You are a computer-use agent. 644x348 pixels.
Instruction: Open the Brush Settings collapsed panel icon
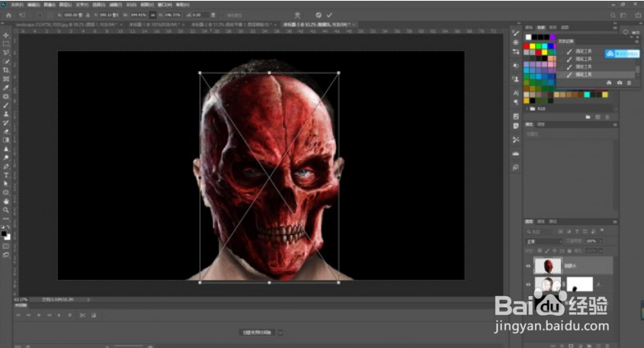click(516, 34)
